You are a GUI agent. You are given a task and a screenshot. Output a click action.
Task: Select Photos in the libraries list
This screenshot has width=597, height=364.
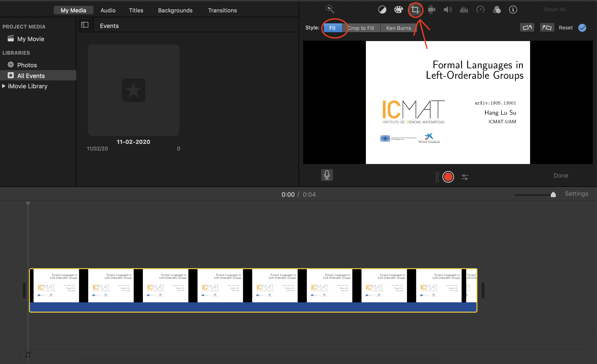pyautogui.click(x=27, y=65)
